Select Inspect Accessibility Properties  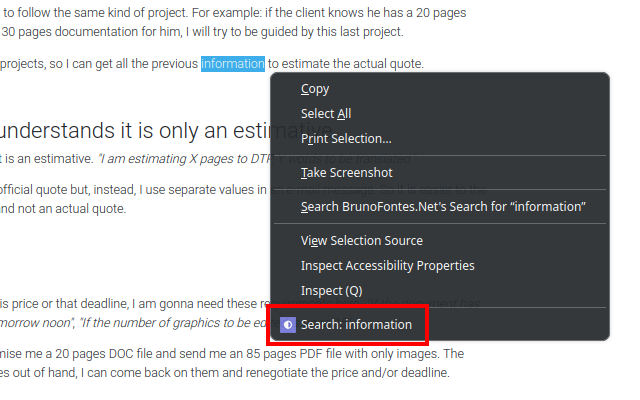[440, 265]
